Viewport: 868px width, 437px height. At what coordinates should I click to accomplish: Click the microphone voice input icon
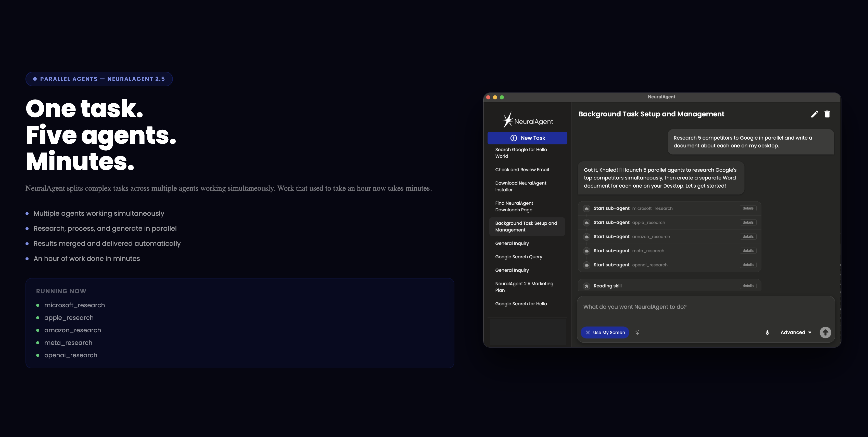pos(767,332)
